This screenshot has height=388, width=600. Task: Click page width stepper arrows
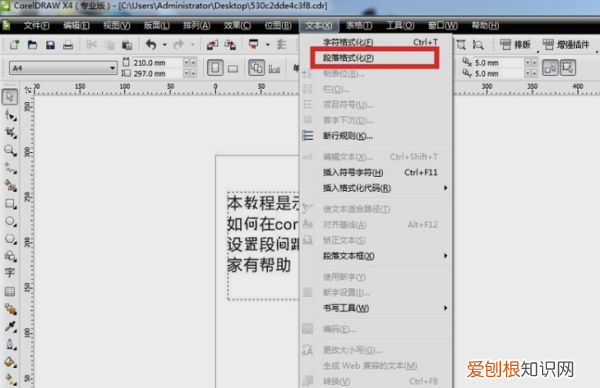(190, 62)
